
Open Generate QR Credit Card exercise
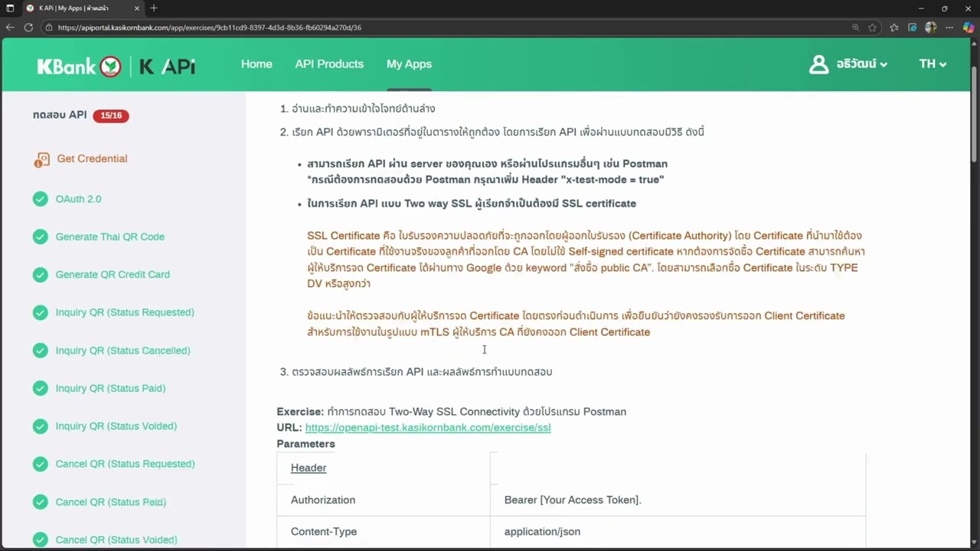[113, 275]
